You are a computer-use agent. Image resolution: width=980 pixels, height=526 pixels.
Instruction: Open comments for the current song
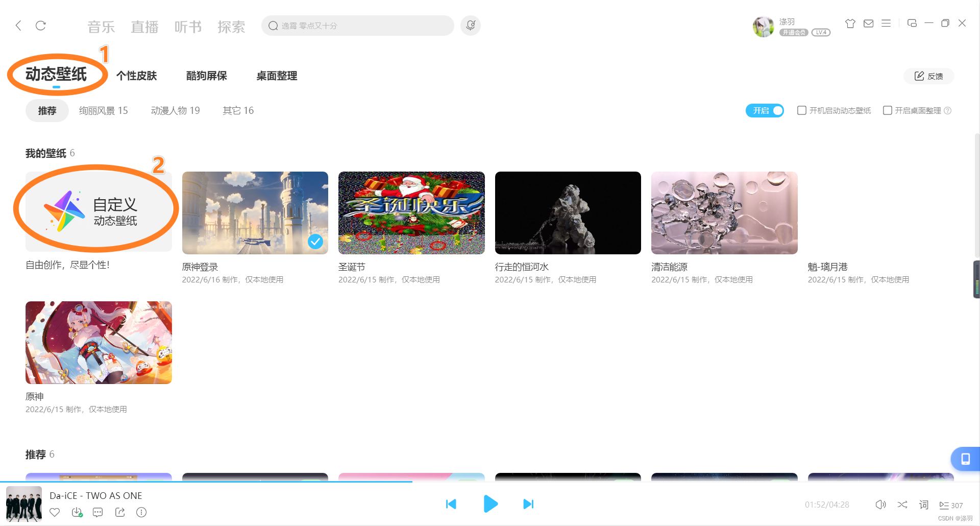[x=98, y=512]
